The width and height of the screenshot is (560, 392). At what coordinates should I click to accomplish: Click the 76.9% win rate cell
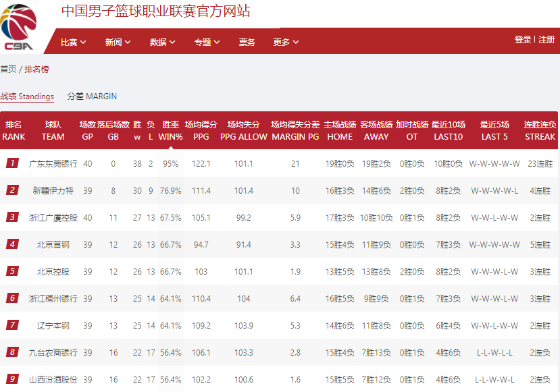[171, 191]
